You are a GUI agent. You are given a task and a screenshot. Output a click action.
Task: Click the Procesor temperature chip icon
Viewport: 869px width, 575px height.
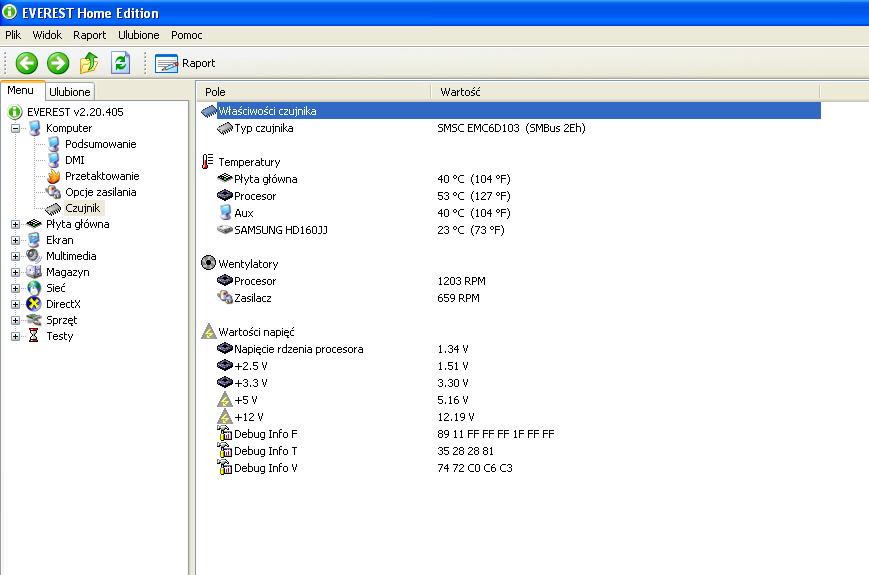click(224, 196)
